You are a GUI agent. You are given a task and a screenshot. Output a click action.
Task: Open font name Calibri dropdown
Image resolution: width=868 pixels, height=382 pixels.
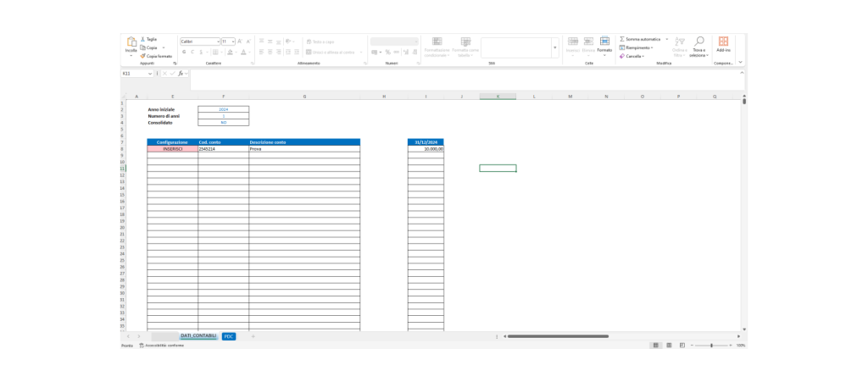point(218,42)
